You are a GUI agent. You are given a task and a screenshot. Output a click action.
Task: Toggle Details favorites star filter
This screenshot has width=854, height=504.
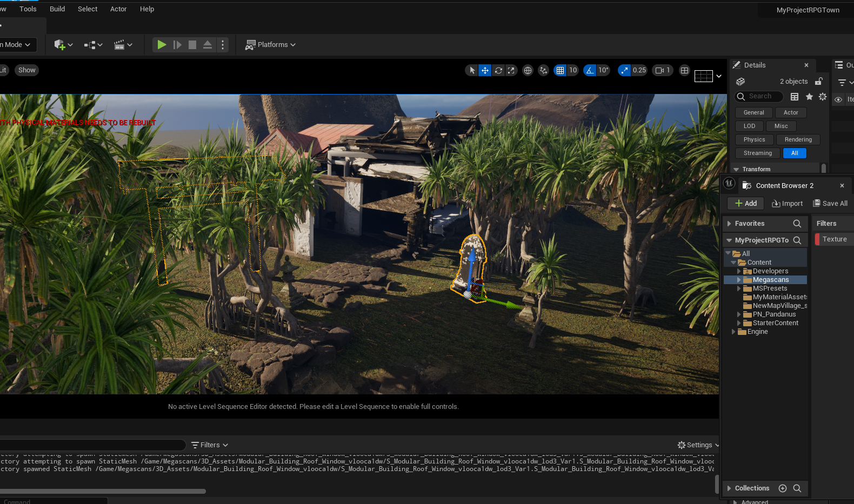point(809,97)
